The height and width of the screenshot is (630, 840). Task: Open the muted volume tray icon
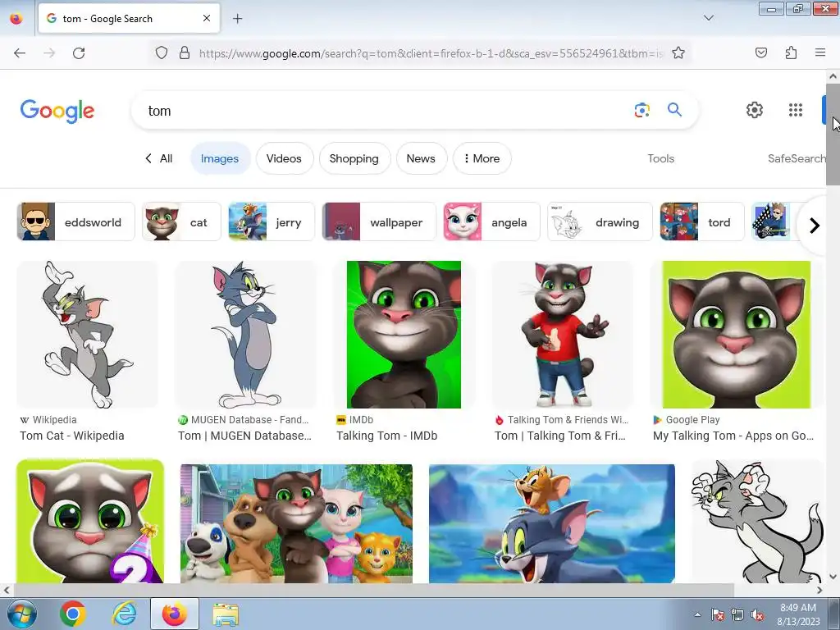click(x=757, y=615)
